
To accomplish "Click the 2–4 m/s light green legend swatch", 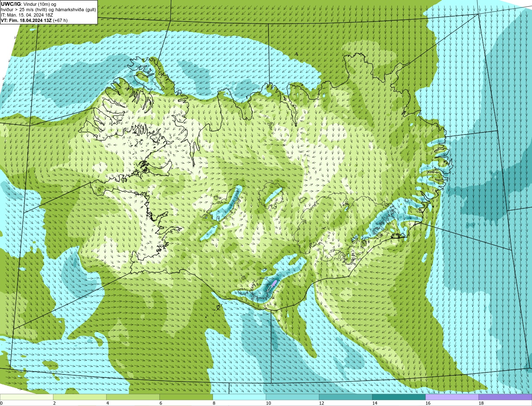I will pyautogui.click(x=80, y=397).
